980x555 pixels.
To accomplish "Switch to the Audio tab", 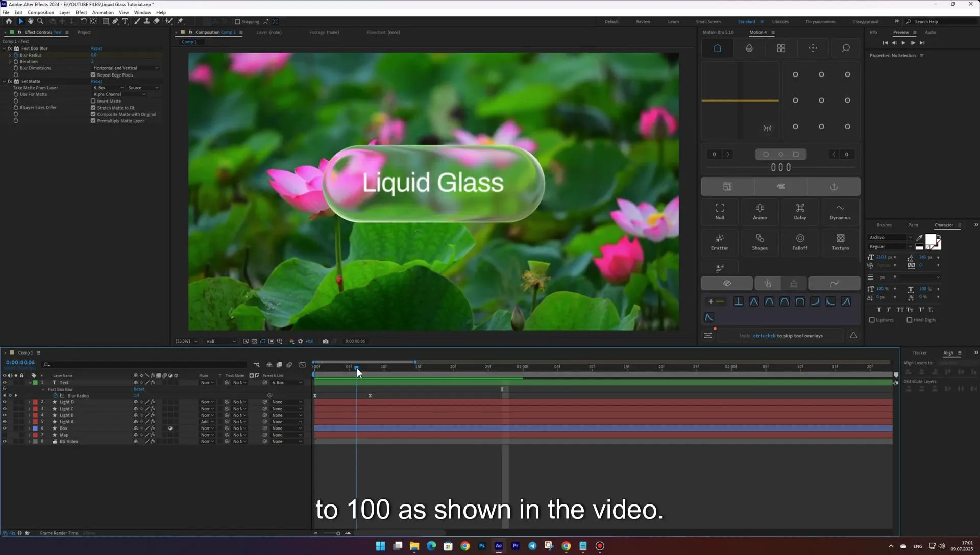I will [x=930, y=32].
